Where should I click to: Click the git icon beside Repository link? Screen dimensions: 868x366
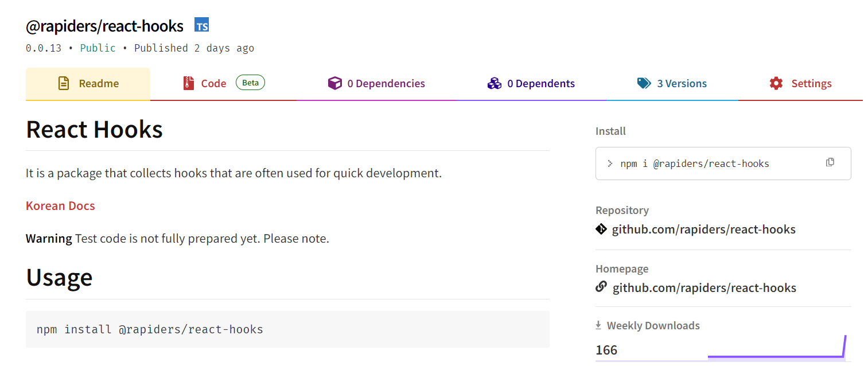coord(601,229)
